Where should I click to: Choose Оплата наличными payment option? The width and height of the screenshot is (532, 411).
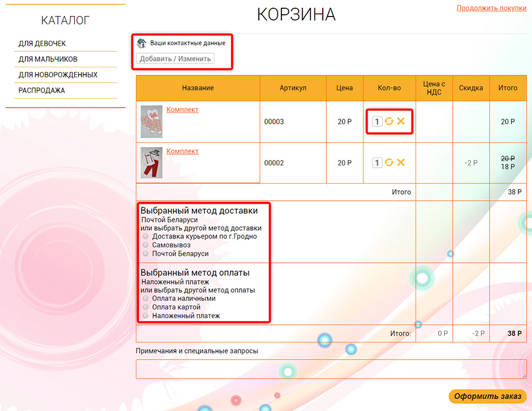point(145,298)
